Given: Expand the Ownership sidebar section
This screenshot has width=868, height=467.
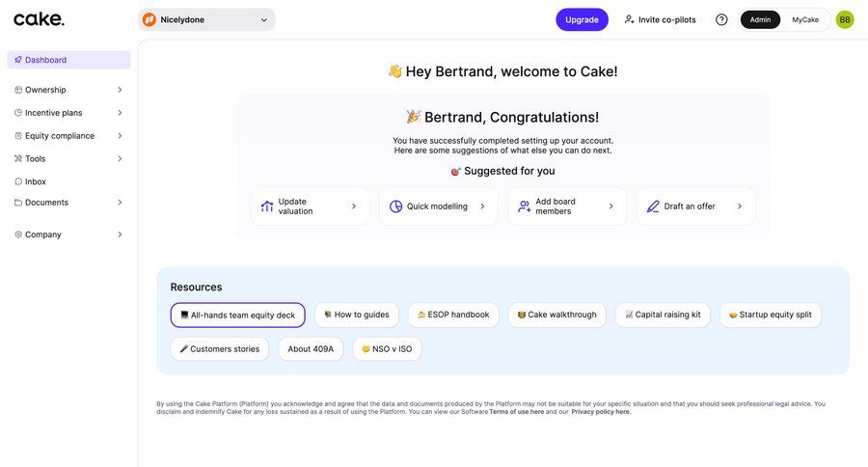Looking at the screenshot, I should pyautogui.click(x=68, y=90).
